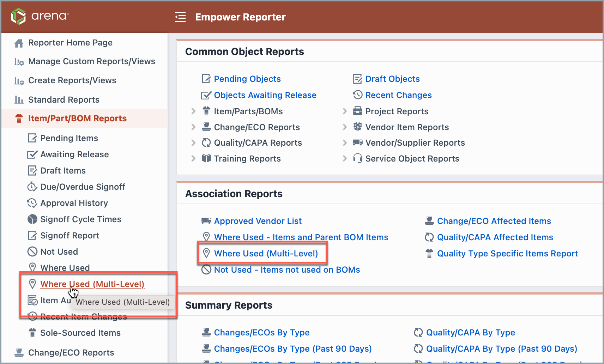Open Quality Type Specific Items Report link
604x364 pixels.
[507, 253]
